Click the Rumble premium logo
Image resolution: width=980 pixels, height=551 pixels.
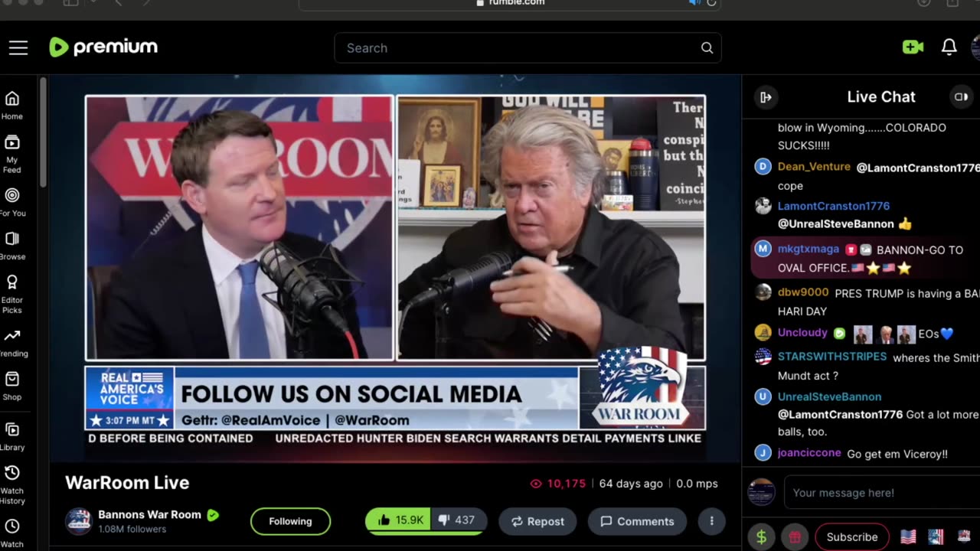(103, 47)
